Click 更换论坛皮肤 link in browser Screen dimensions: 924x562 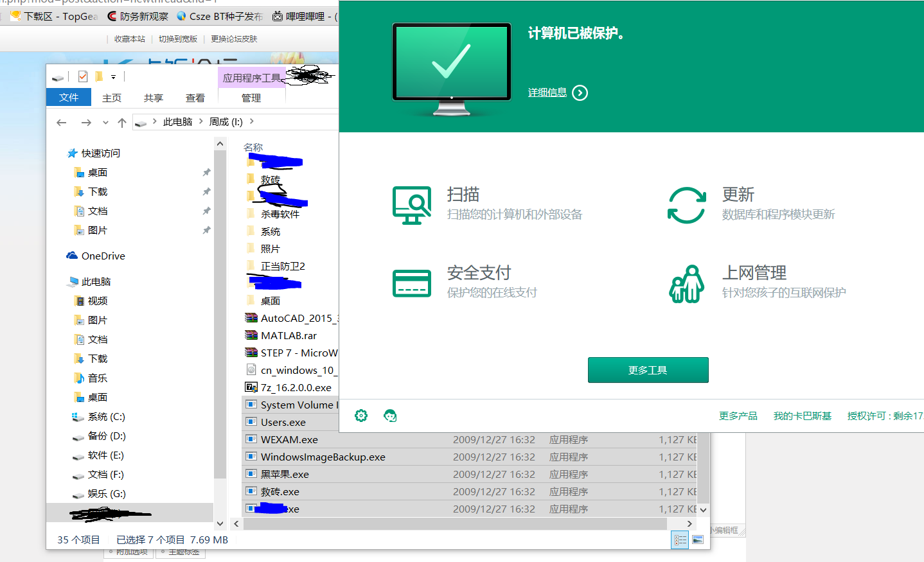[234, 39]
